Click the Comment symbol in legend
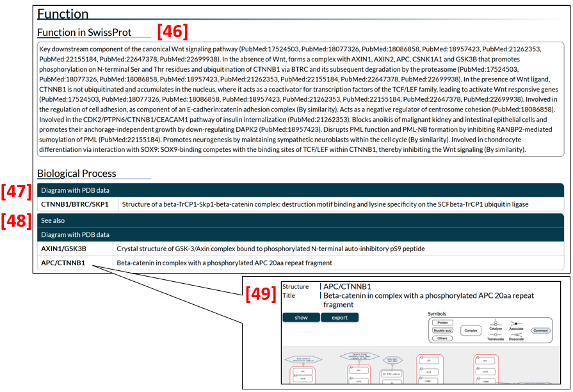 [x=540, y=331]
